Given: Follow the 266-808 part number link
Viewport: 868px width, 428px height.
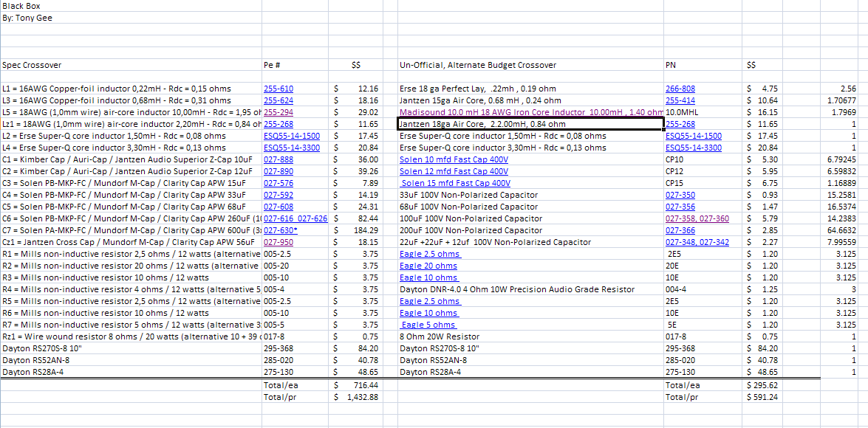Looking at the screenshot, I should click(680, 89).
